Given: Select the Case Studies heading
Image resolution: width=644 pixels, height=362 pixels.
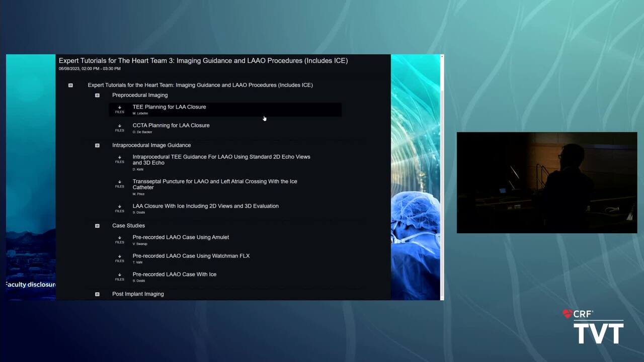Looking at the screenshot, I should 128,226.
